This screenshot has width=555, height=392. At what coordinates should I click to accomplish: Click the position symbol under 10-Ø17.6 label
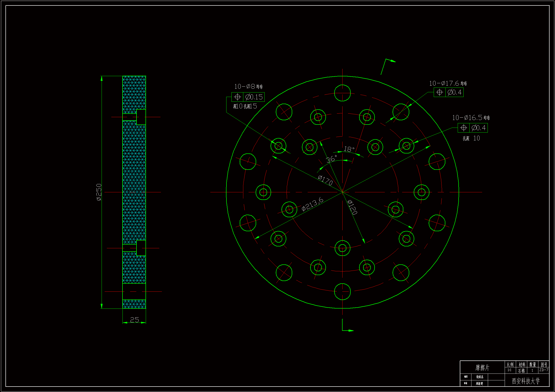439,92
